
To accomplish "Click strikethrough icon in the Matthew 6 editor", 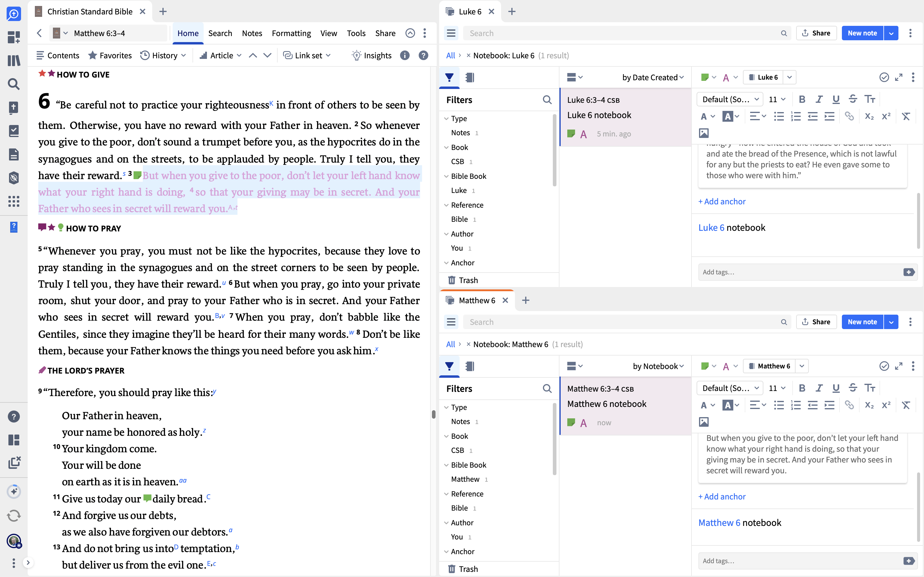I will coord(853,388).
